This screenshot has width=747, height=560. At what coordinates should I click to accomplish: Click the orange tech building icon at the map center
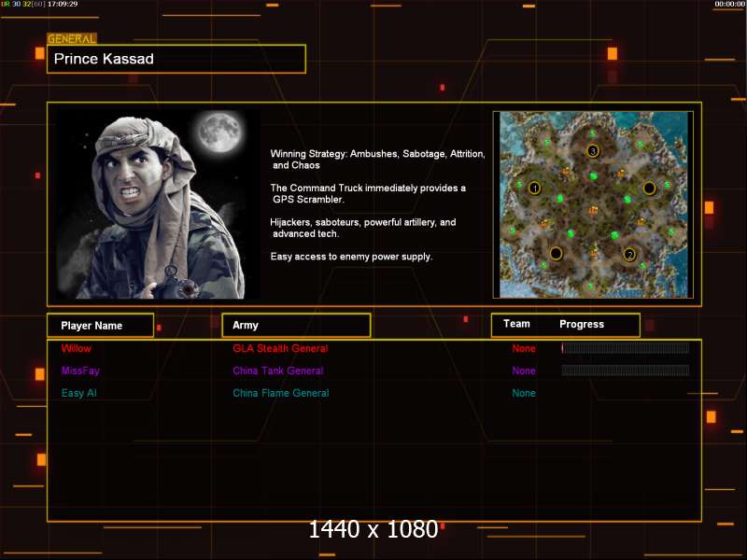[593, 210]
